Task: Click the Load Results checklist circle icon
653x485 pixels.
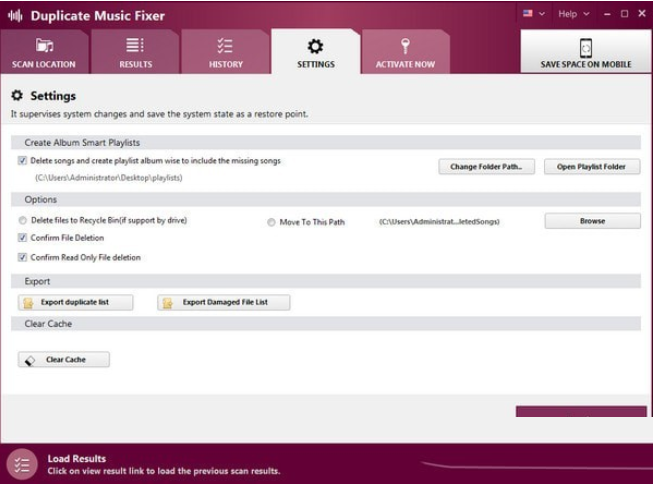Action: [x=22, y=464]
